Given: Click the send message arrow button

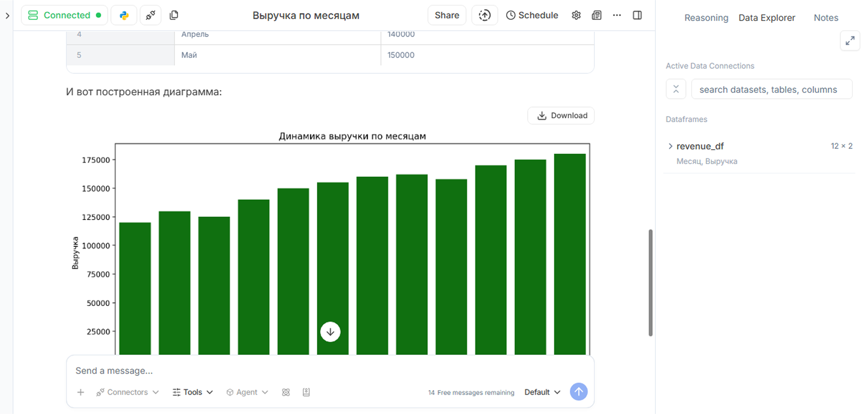Looking at the screenshot, I should pos(578,392).
